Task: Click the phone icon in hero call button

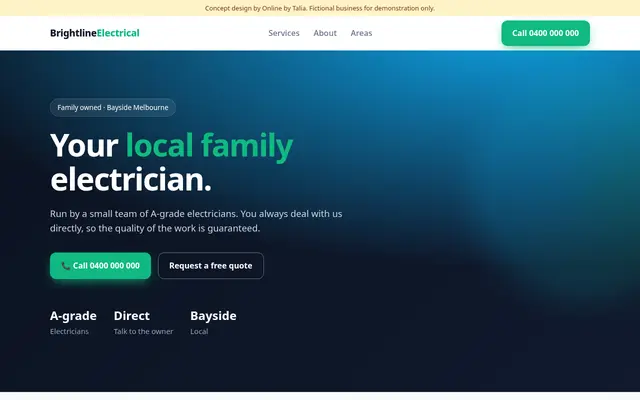Action: pyautogui.click(x=66, y=266)
